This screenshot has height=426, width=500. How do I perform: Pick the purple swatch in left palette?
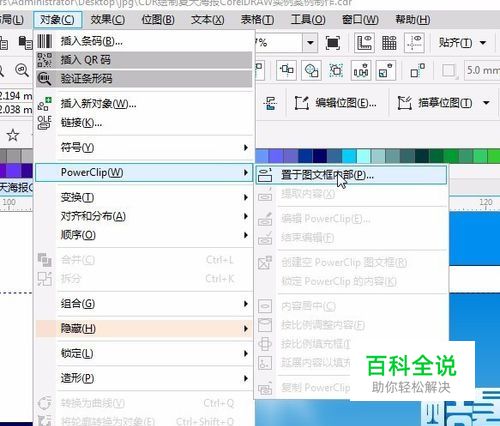[14, 170]
